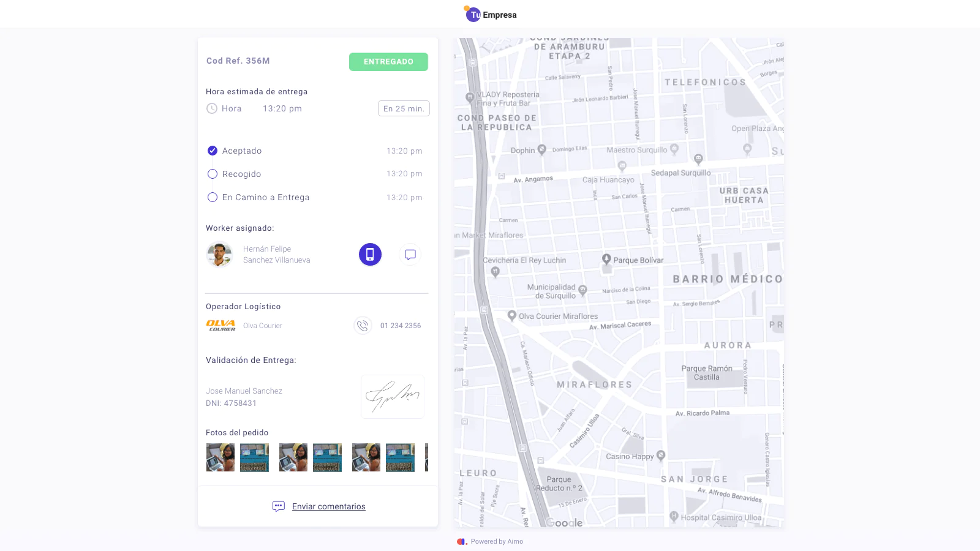
Task: Click the Maestro Surquillo map marker
Action: click(674, 149)
